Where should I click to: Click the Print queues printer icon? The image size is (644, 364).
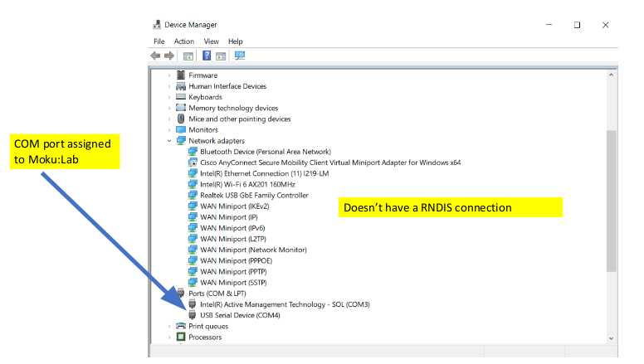(x=181, y=326)
